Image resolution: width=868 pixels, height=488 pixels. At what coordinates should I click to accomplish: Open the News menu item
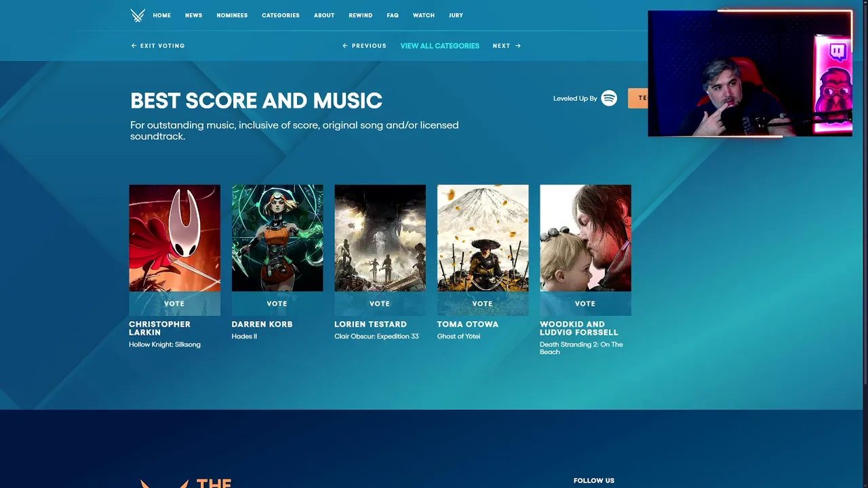[194, 16]
